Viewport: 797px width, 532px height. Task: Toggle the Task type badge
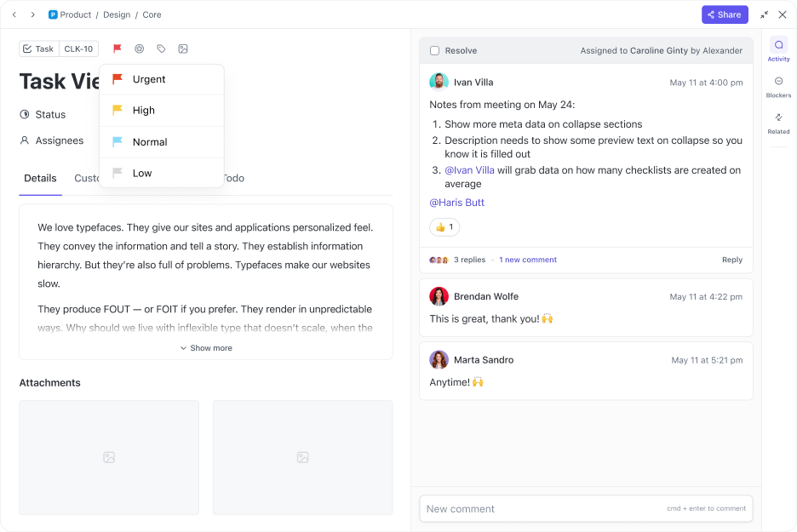[37, 49]
